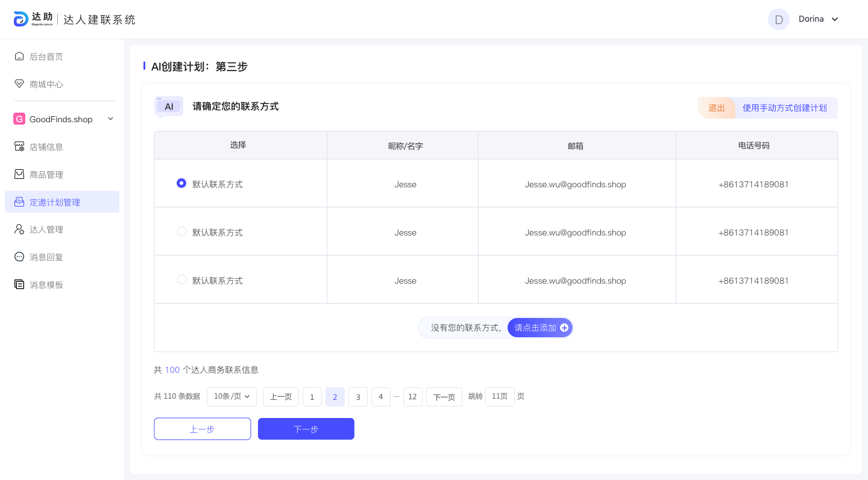Click the person icon beside 达人管理

tap(19, 229)
